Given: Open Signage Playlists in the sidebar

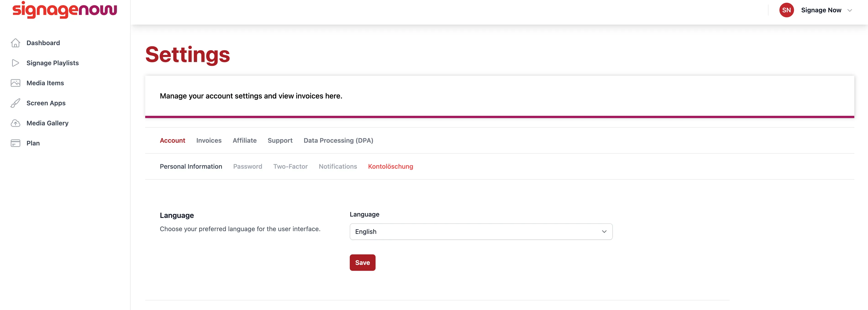Looking at the screenshot, I should [53, 63].
